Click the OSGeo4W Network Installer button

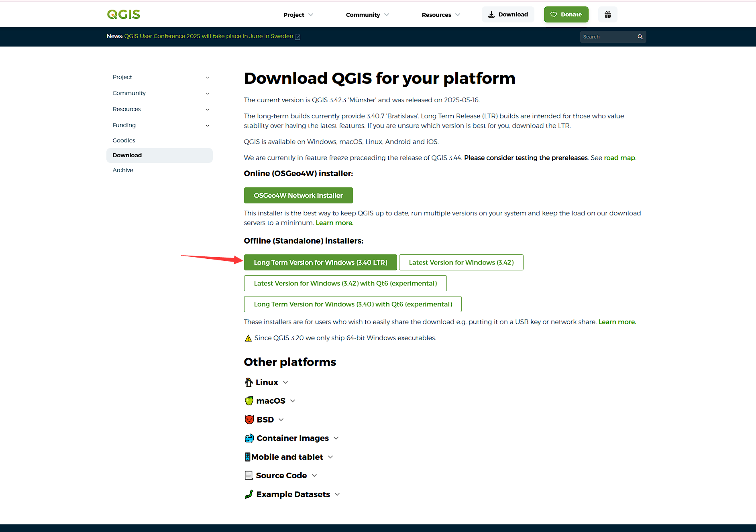coord(298,195)
